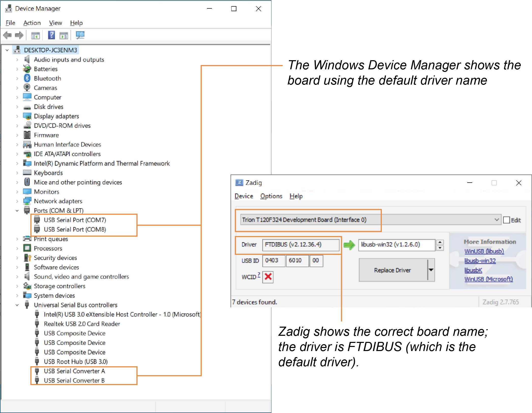
Task: Collapse the Ports (COM & LPT) node
Action: click(x=17, y=211)
